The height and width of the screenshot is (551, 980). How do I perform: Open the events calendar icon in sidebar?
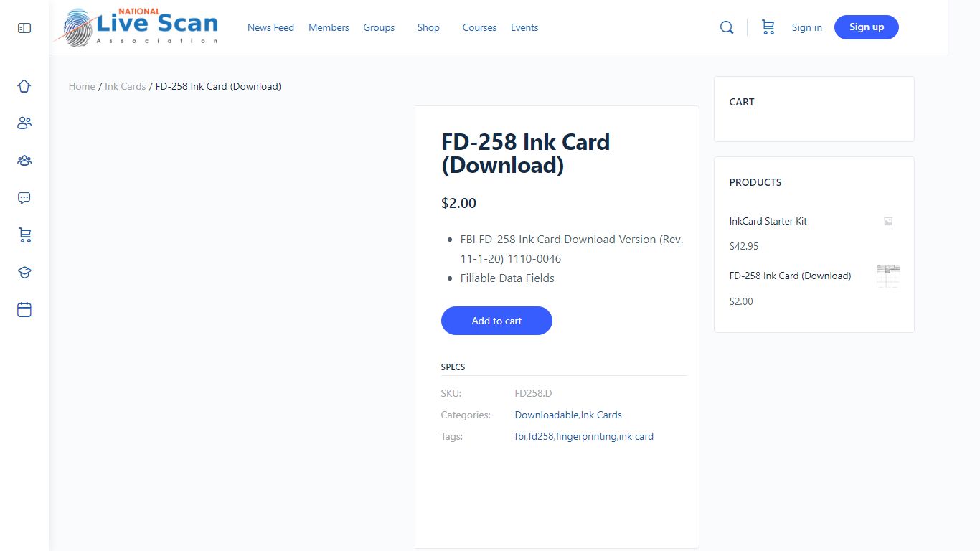tap(24, 310)
